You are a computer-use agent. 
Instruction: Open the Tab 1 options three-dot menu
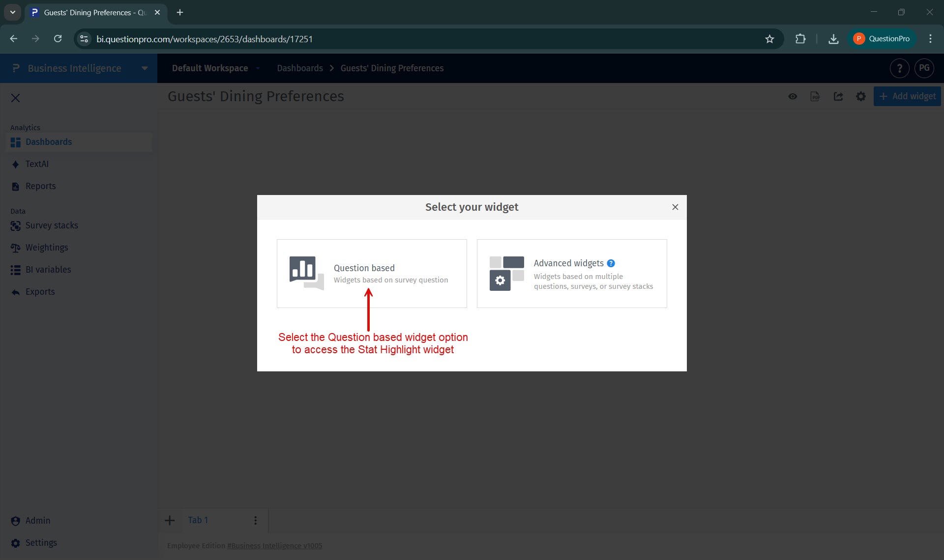255,520
